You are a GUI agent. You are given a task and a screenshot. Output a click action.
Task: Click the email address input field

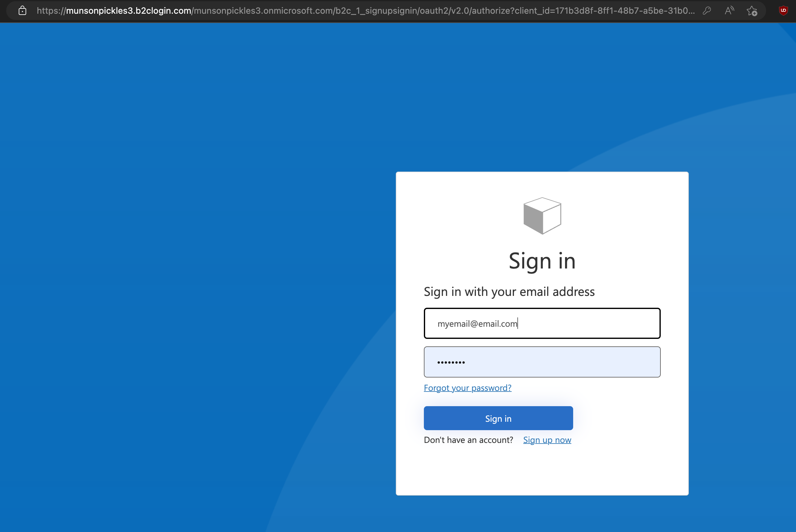pyautogui.click(x=577, y=323)
